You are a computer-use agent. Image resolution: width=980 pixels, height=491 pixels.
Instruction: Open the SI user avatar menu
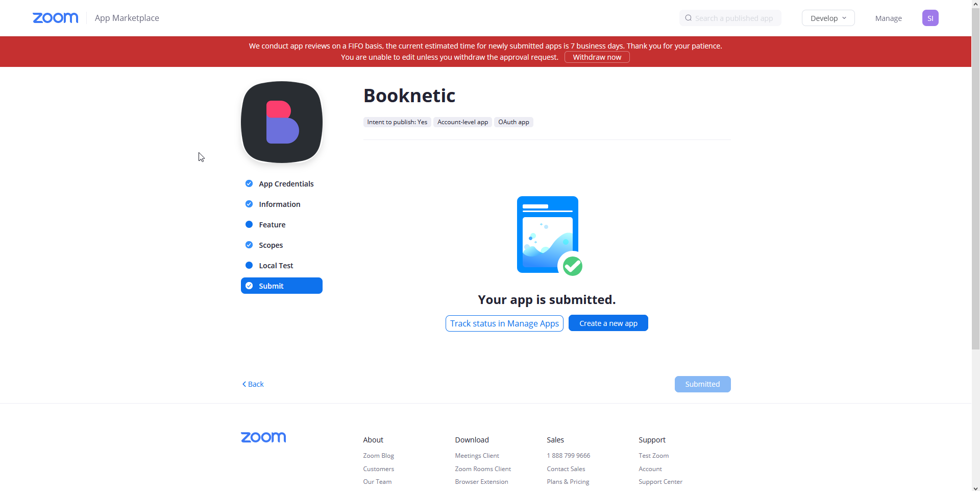pos(930,18)
